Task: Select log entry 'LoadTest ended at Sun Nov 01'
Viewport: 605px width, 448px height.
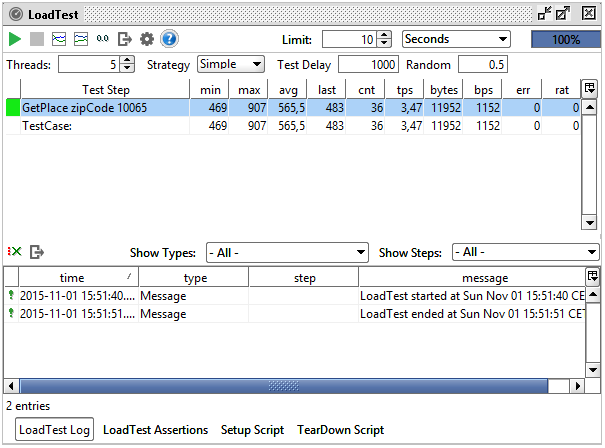Action: click(295, 313)
